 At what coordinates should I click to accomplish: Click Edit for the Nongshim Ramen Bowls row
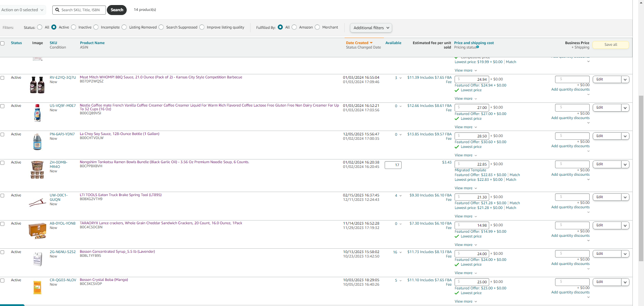[607, 164]
